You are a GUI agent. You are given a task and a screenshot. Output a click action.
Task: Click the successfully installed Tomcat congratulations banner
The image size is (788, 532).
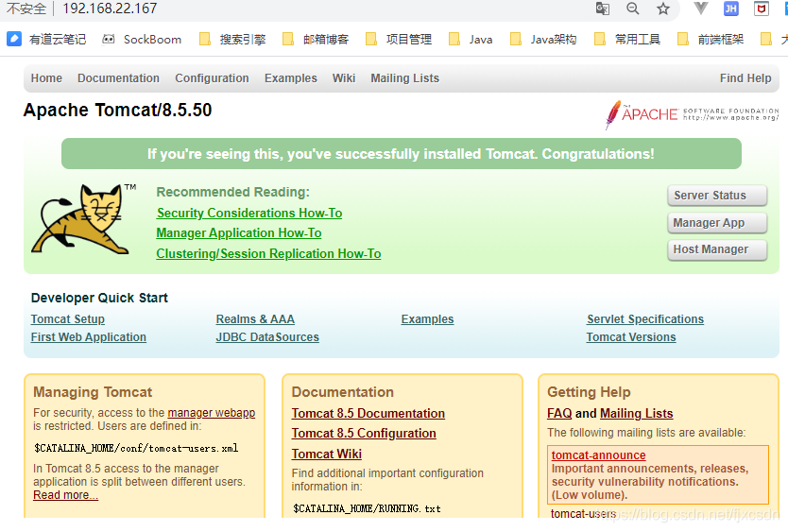[x=401, y=154]
